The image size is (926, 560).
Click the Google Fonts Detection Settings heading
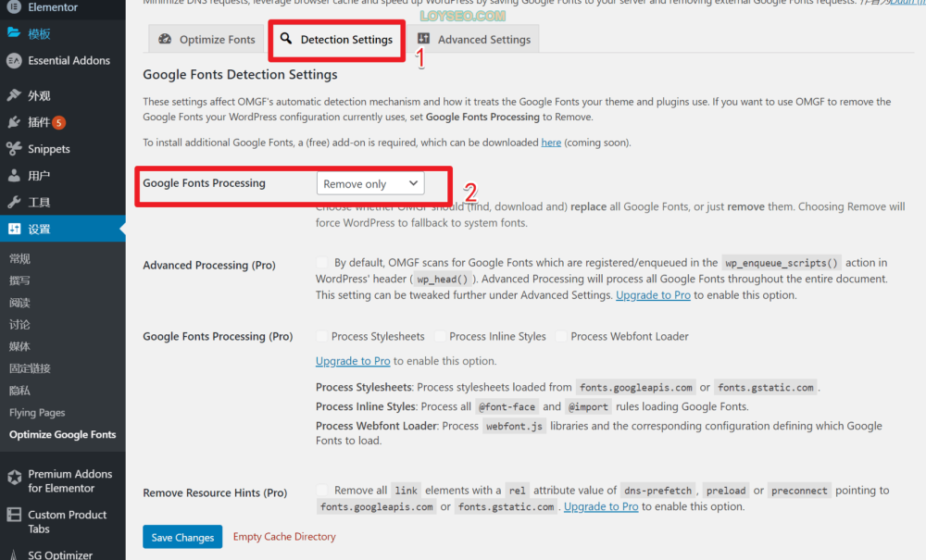pyautogui.click(x=241, y=74)
